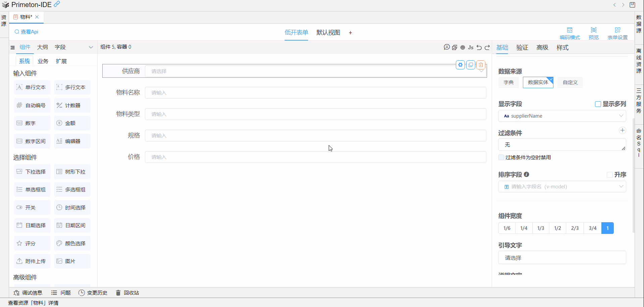Toggle 过滤条件为空时禁用 checkbox

[501, 158]
